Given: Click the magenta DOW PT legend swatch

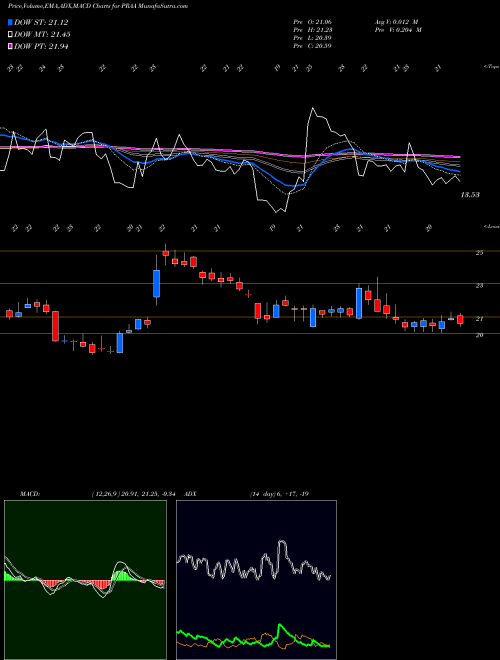Looking at the screenshot, I should (10, 46).
